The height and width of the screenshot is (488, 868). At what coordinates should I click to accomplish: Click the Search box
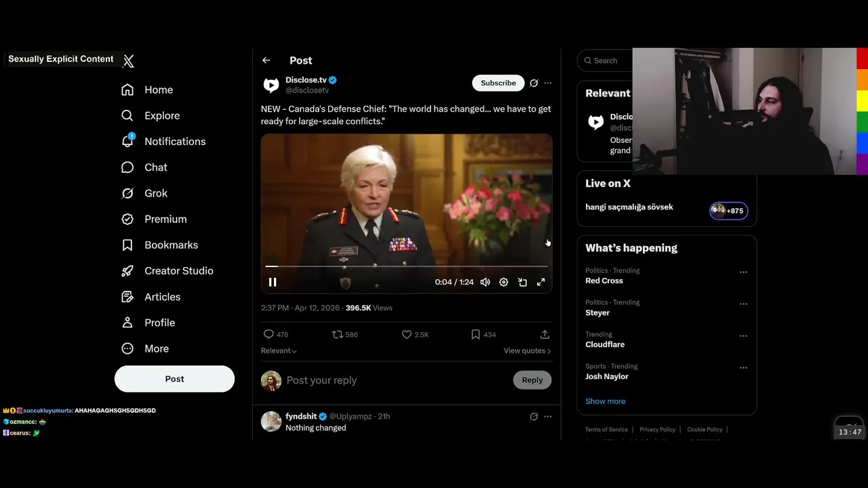click(x=605, y=60)
